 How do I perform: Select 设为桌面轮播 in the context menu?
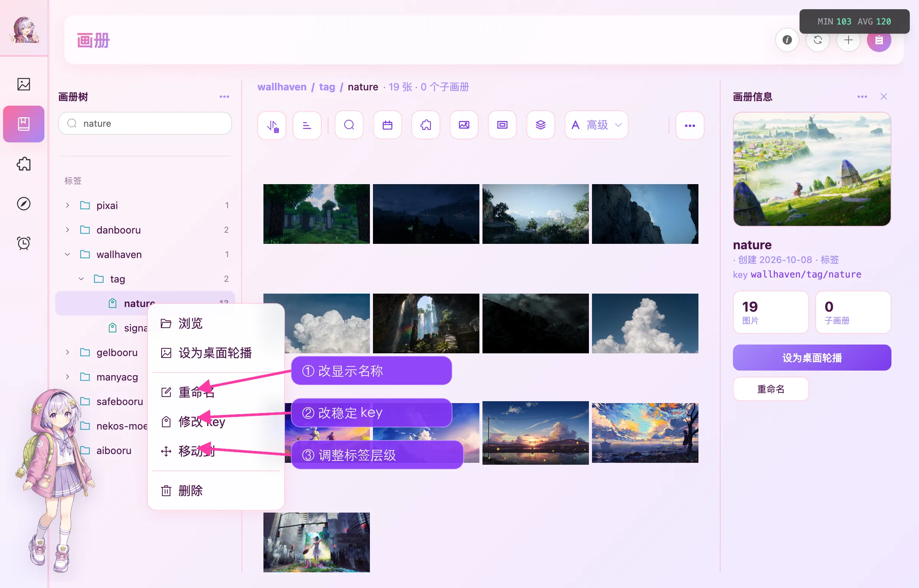coord(216,353)
